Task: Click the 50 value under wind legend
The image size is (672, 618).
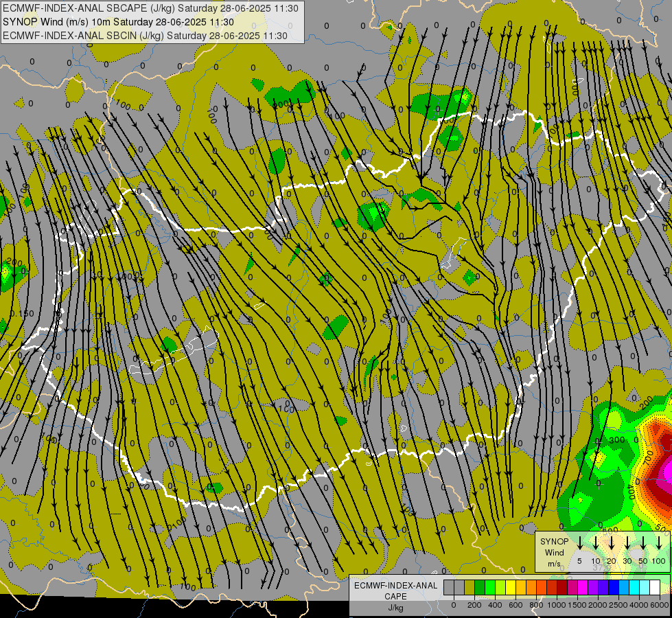Action: pos(643,561)
